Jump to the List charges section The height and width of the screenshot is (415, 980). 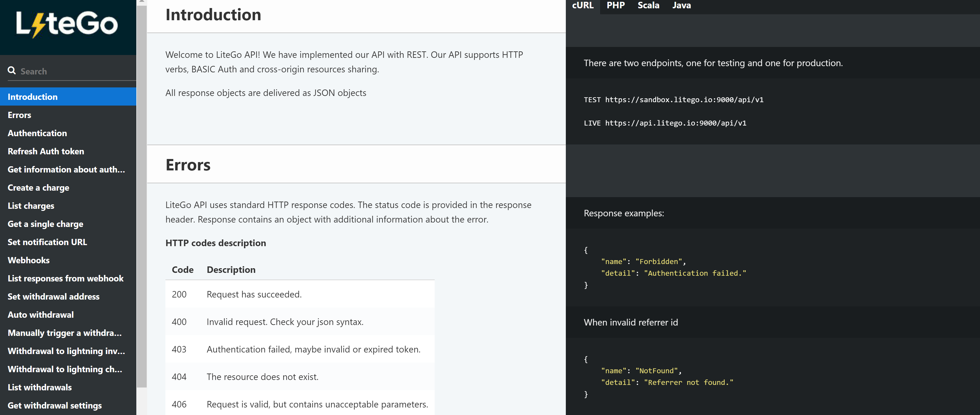31,206
